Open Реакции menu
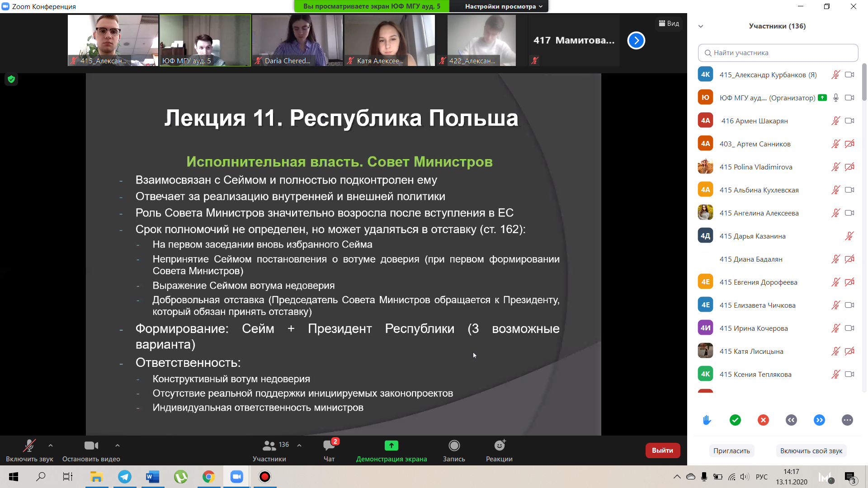The width and height of the screenshot is (868, 488). [499, 450]
